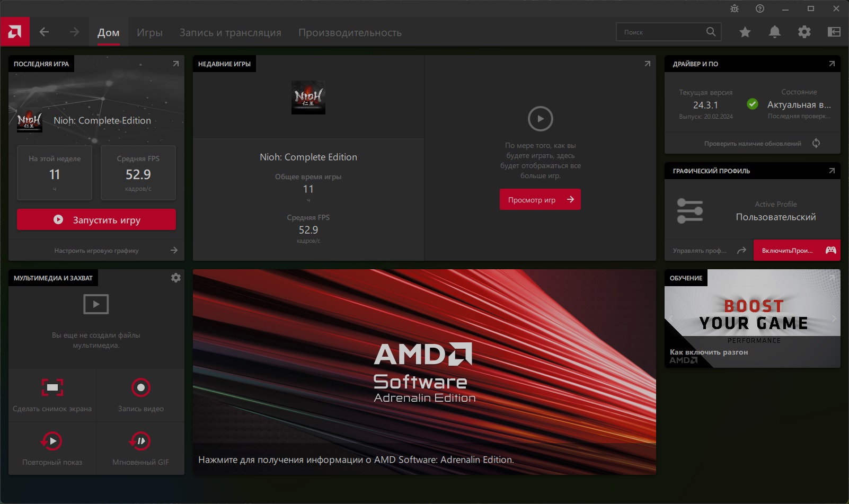Click the Выпуск: 20.02.2024 release date
Screen dimensions: 849x504
[706, 117]
